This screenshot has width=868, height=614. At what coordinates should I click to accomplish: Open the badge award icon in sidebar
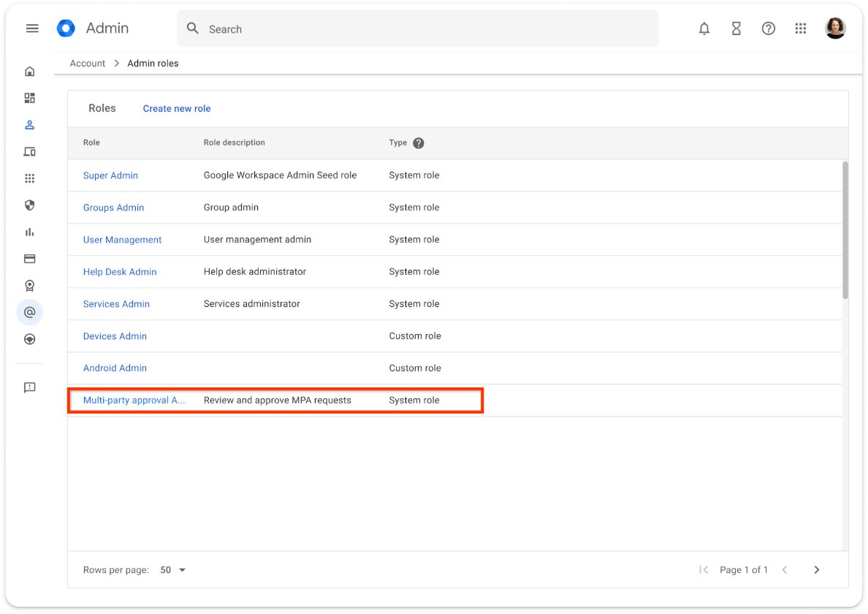tap(30, 286)
